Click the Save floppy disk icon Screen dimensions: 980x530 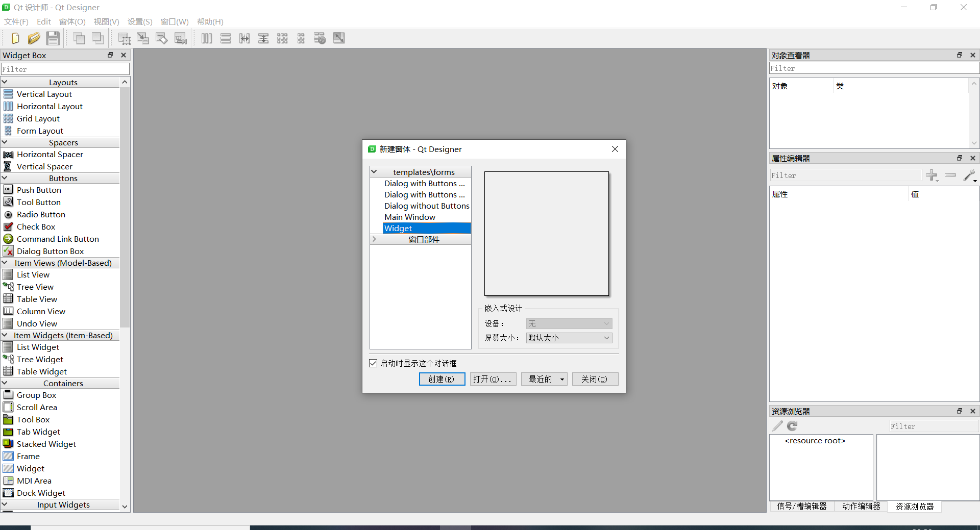(x=53, y=38)
